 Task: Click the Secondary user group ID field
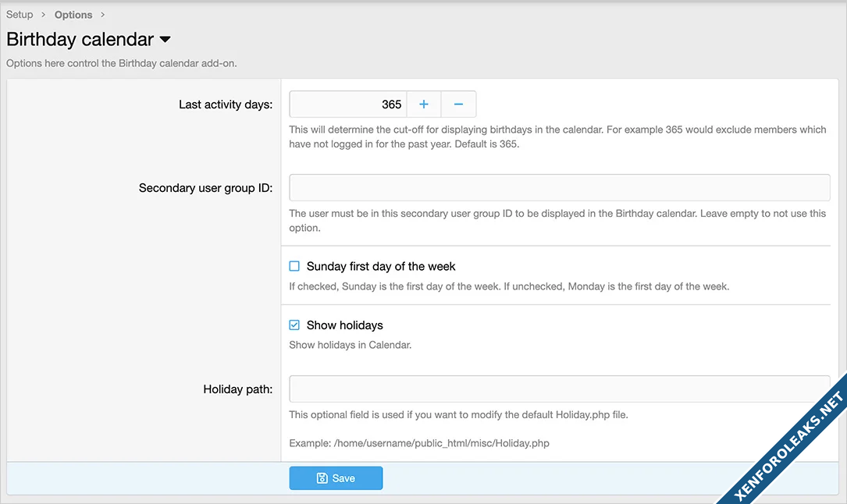coord(559,188)
